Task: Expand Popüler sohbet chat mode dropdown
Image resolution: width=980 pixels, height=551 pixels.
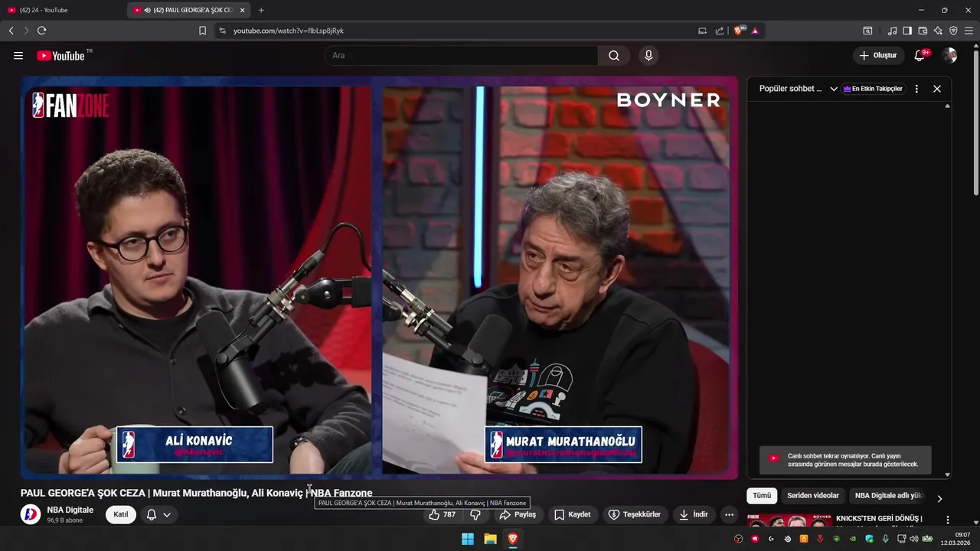Action: 799,89
